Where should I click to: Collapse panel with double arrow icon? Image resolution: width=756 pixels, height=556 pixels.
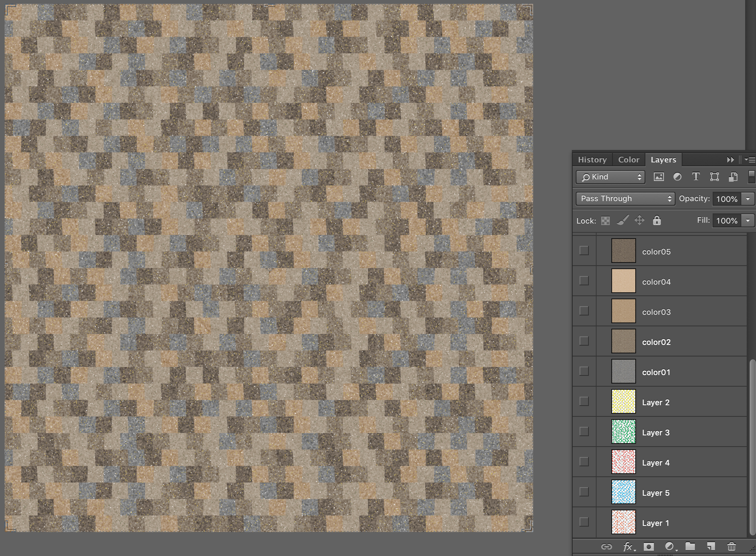730,160
